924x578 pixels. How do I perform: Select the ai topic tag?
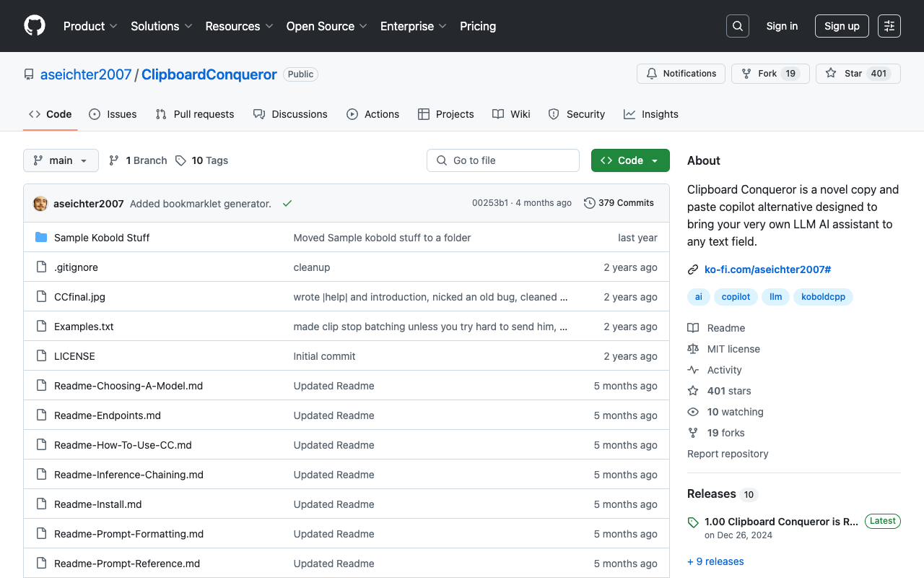[x=699, y=297]
